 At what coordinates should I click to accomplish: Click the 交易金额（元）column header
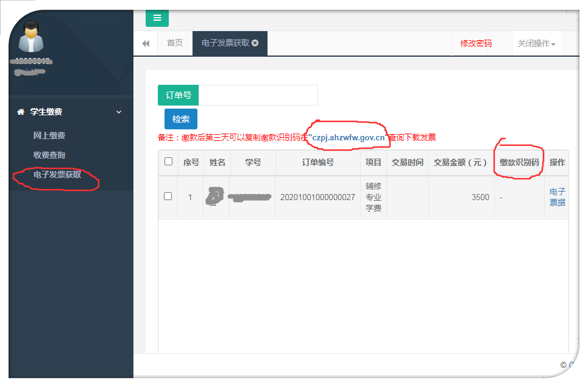coord(461,163)
